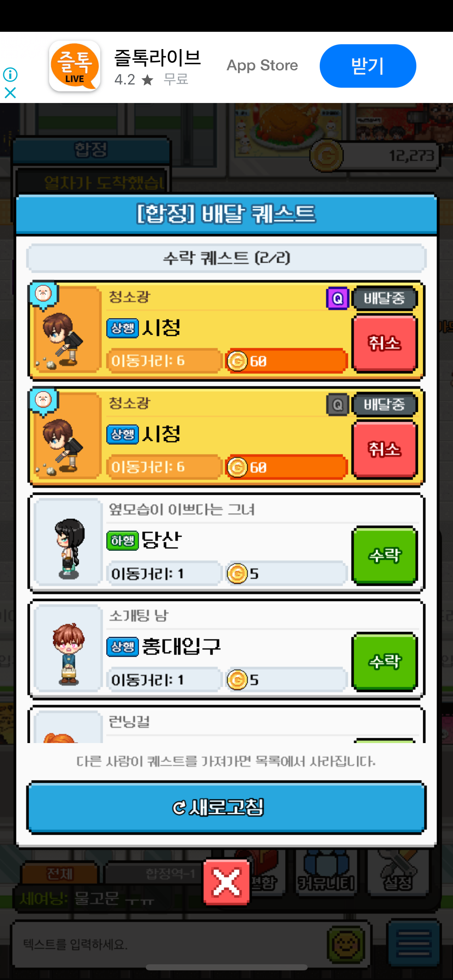Screen dimensions: 453x980
Task: Open ad info icon
Action: (x=10, y=74)
